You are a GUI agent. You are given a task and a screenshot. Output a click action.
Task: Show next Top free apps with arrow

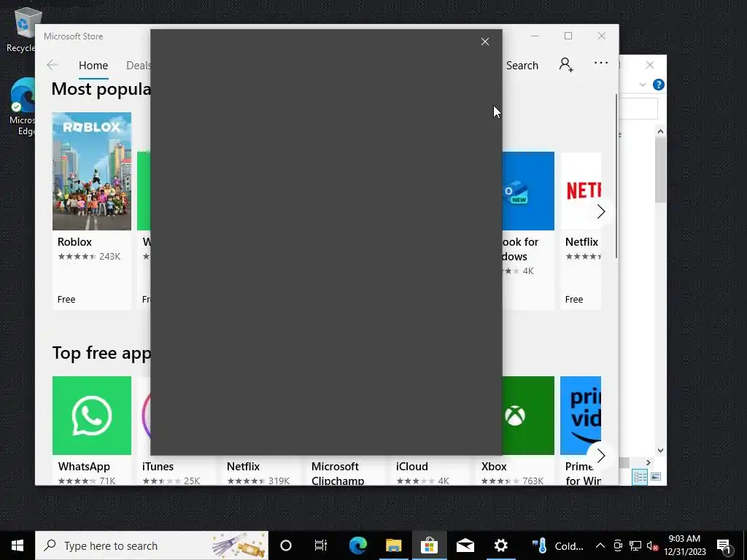point(601,456)
